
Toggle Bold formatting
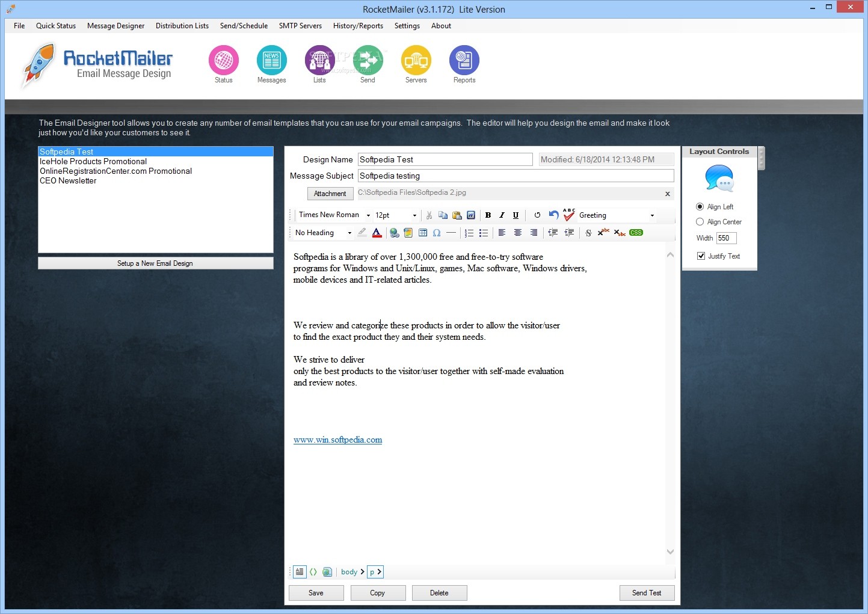[488, 215]
